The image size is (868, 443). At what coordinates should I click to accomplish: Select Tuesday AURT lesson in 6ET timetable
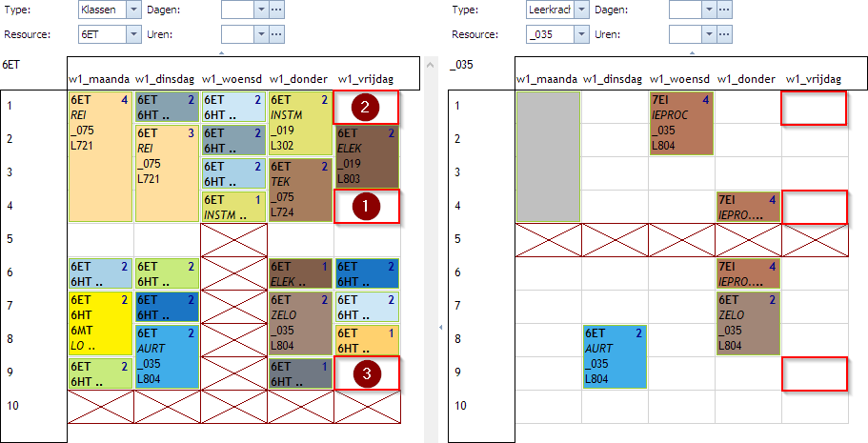167,356
